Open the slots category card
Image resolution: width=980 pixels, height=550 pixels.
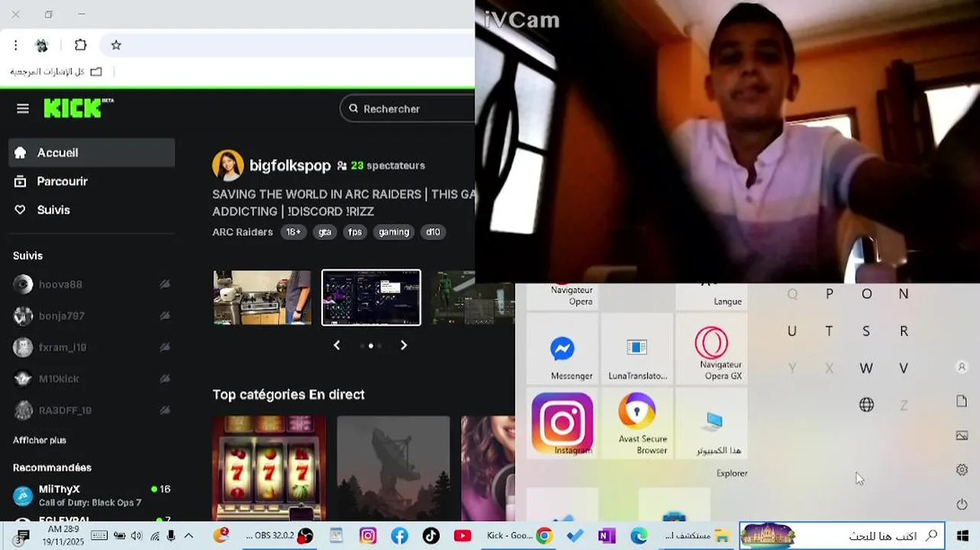[269, 468]
